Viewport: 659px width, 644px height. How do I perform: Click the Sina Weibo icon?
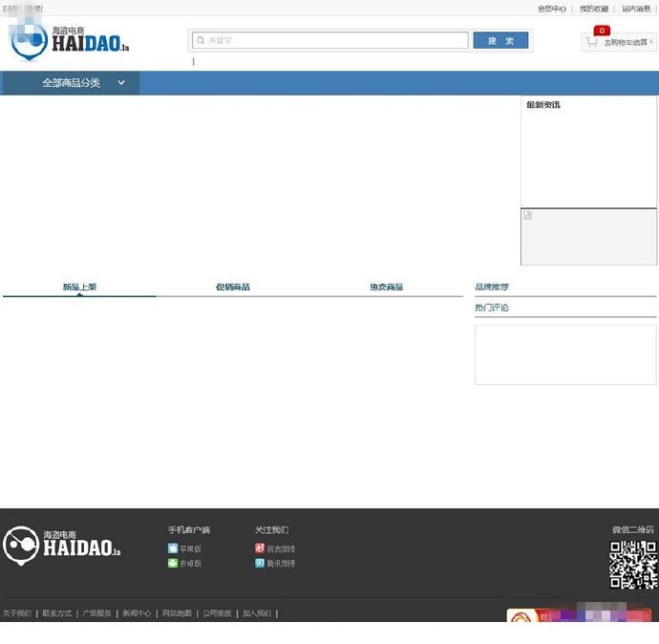click(x=260, y=548)
